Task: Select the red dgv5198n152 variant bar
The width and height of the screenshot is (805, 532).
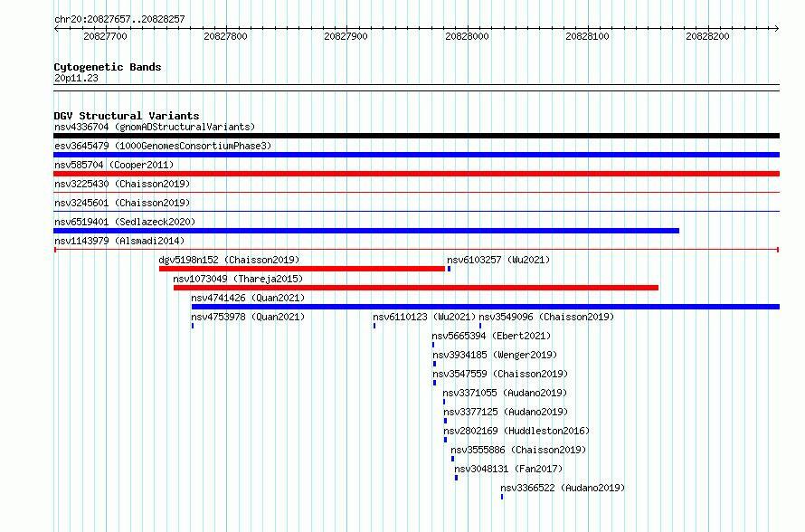Action: coord(302,269)
